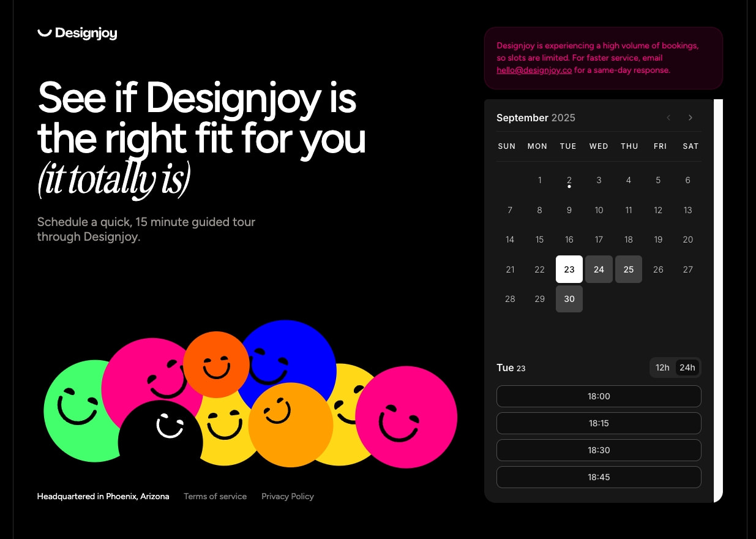Click the Designjoy smile logo
756x539 pixels.
(77, 33)
